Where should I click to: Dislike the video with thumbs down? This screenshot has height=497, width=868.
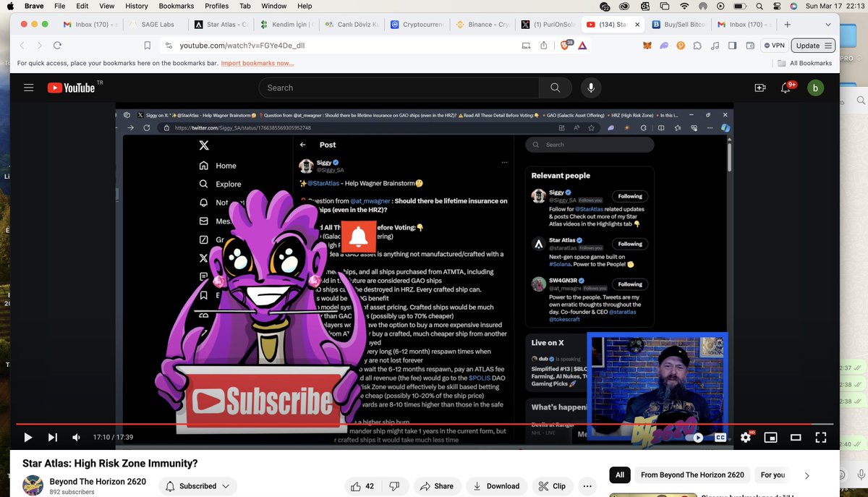click(x=394, y=486)
